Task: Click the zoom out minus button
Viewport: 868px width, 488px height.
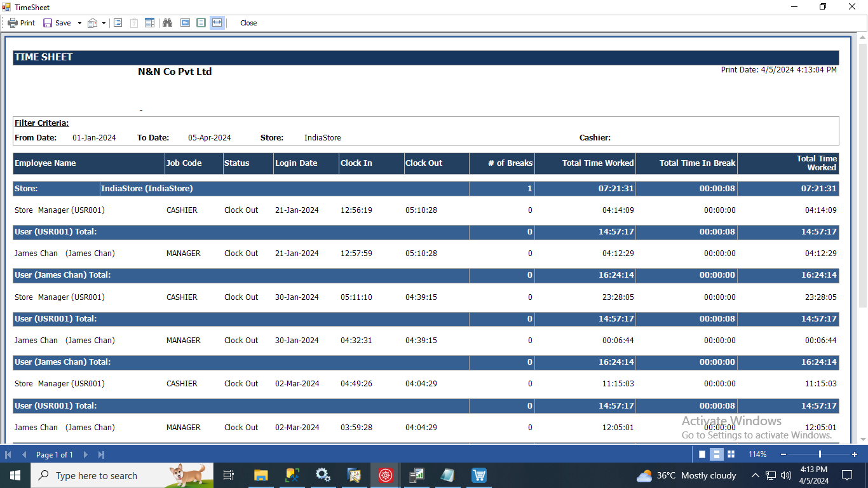Action: (783, 454)
